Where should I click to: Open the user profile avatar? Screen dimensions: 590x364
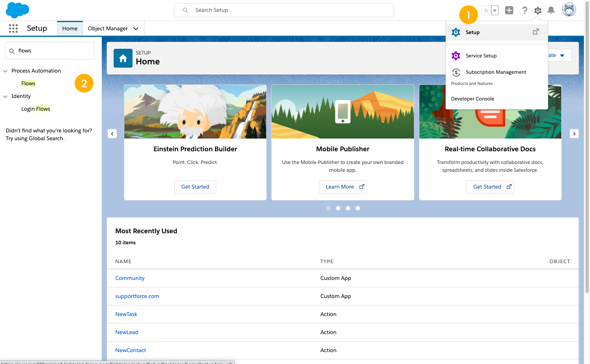(x=569, y=10)
